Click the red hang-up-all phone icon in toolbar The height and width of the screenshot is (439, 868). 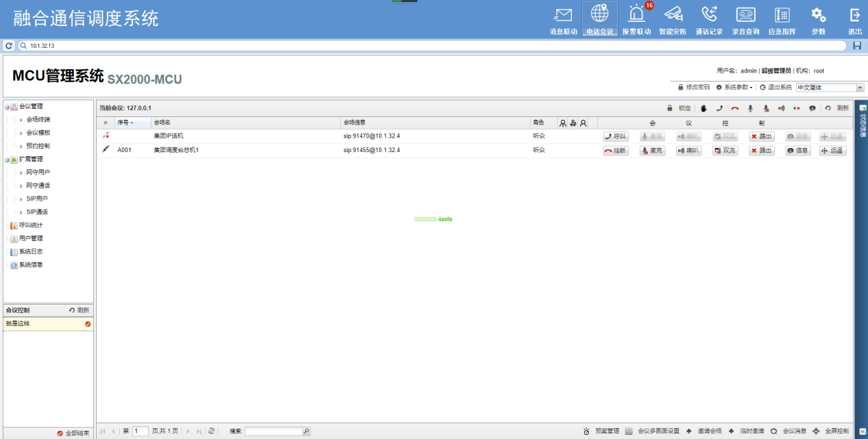pos(735,108)
